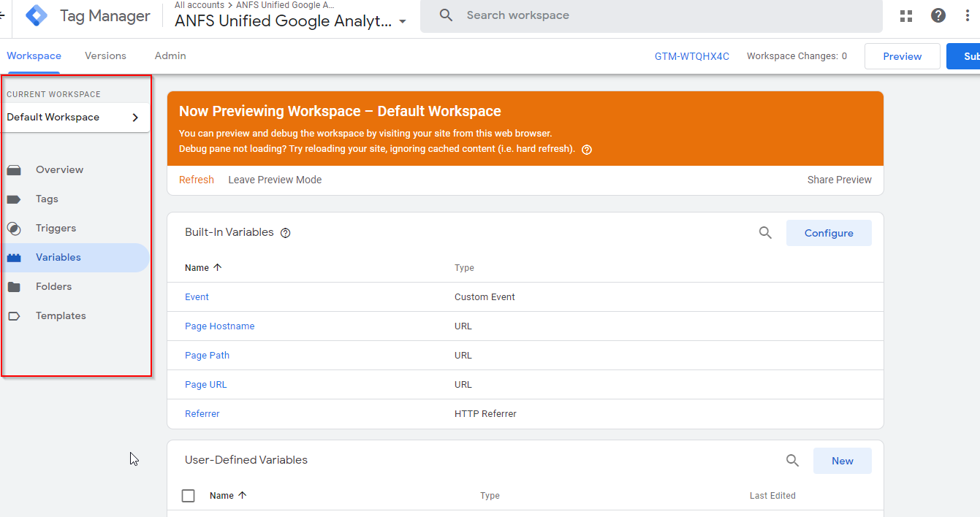Open the Page Path variable link
This screenshot has height=517, width=980.
click(x=207, y=355)
